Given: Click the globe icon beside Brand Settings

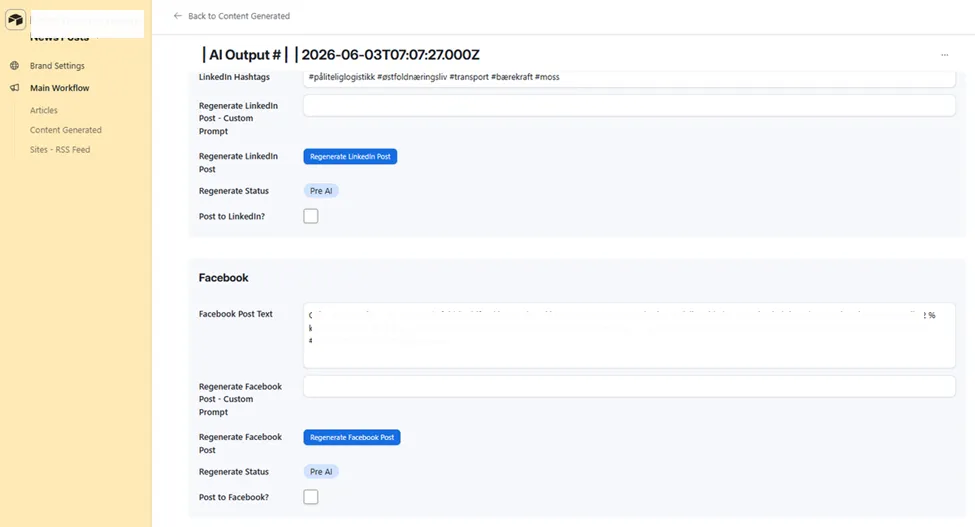Looking at the screenshot, I should [x=14, y=65].
